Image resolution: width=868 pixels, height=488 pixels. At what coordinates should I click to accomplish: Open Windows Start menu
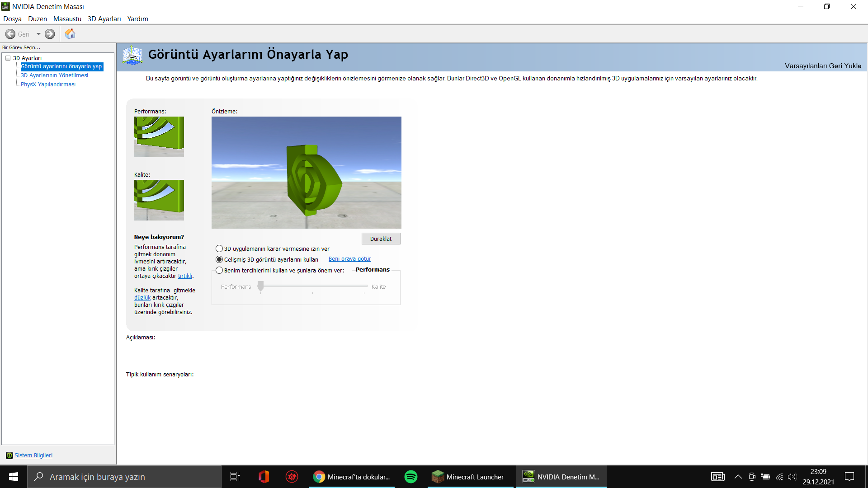[14, 477]
